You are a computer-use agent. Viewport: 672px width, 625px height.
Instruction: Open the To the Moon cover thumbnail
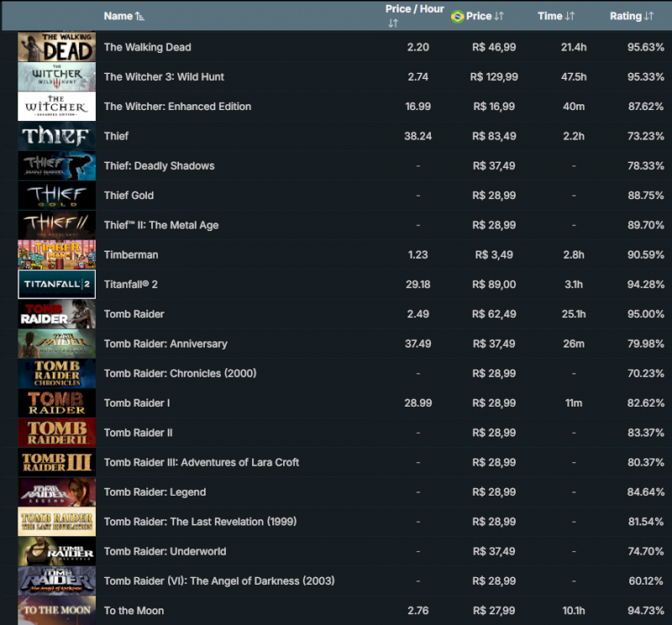56,611
